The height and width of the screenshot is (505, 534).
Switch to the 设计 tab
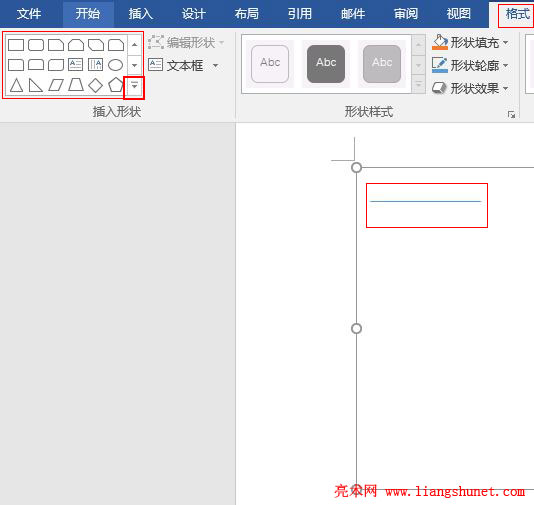pyautogui.click(x=193, y=14)
